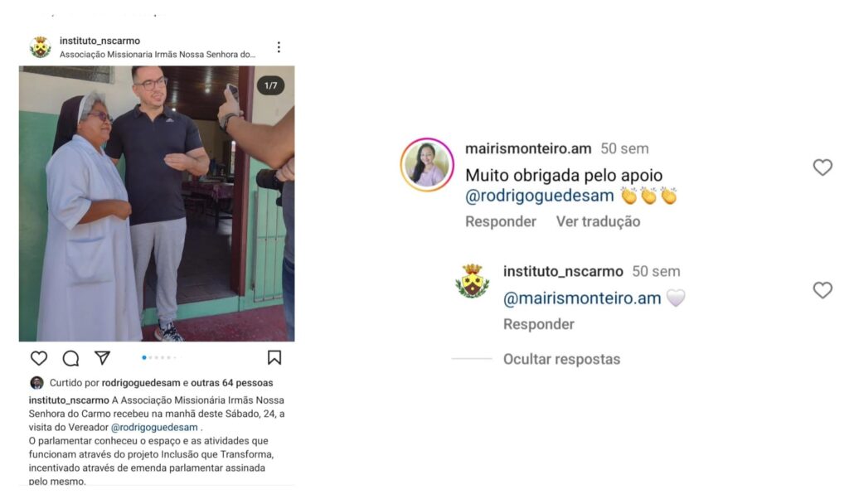This screenshot has width=849, height=504.
Task: Select carousel pagination dots below photo
Action: coord(159,357)
